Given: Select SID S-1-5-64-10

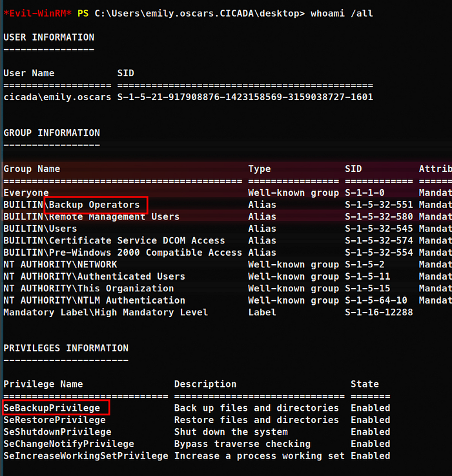Looking at the screenshot, I should (376, 300).
